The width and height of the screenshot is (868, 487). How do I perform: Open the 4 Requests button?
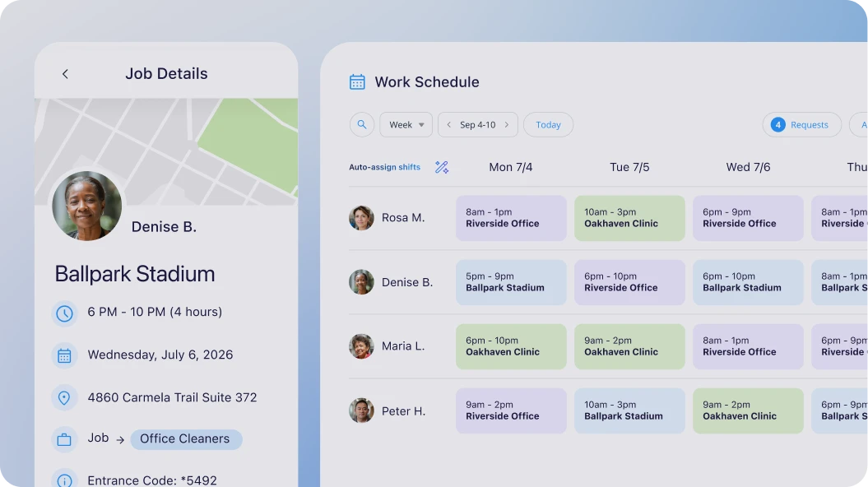tap(802, 124)
